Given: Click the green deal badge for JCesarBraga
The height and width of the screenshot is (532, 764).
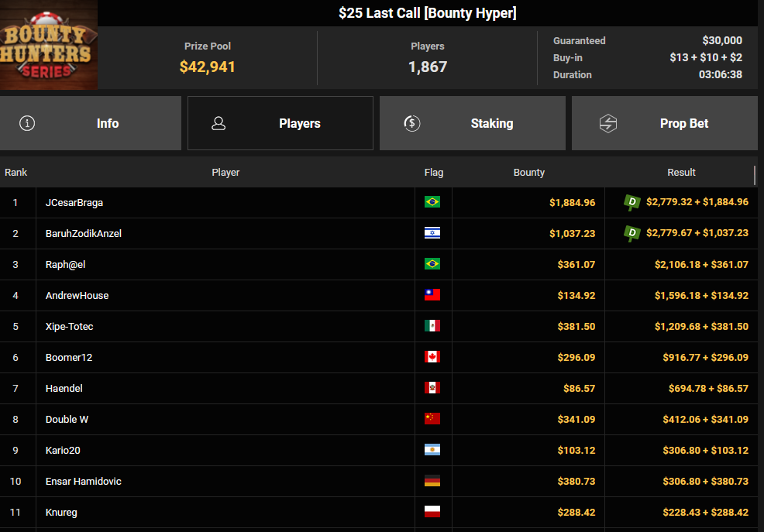Looking at the screenshot, I should 632,202.
